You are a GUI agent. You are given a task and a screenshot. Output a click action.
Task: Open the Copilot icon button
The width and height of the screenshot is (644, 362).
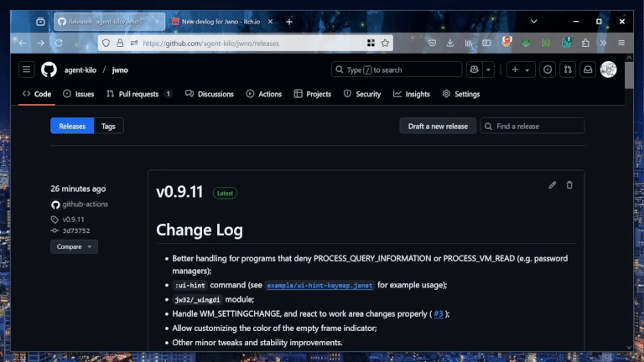click(474, 70)
